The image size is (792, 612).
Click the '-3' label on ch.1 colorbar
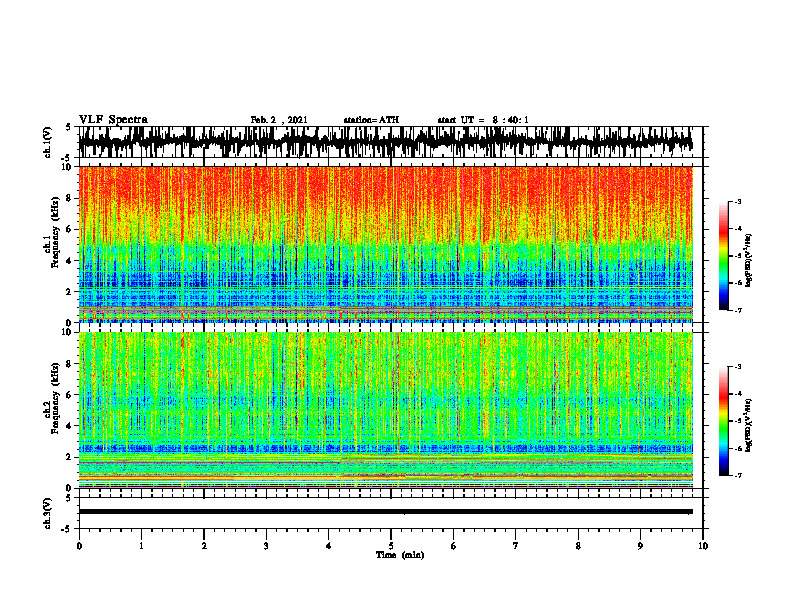738,201
